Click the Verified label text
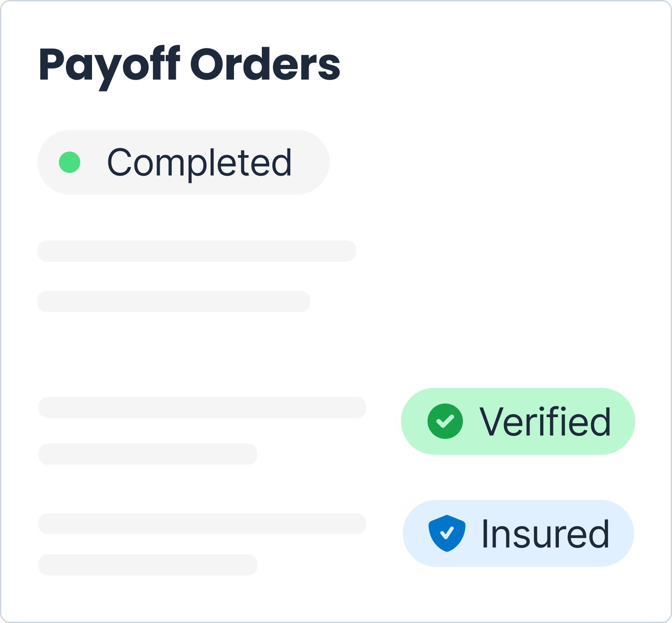Viewport: 672px width, 623px height. [x=545, y=422]
